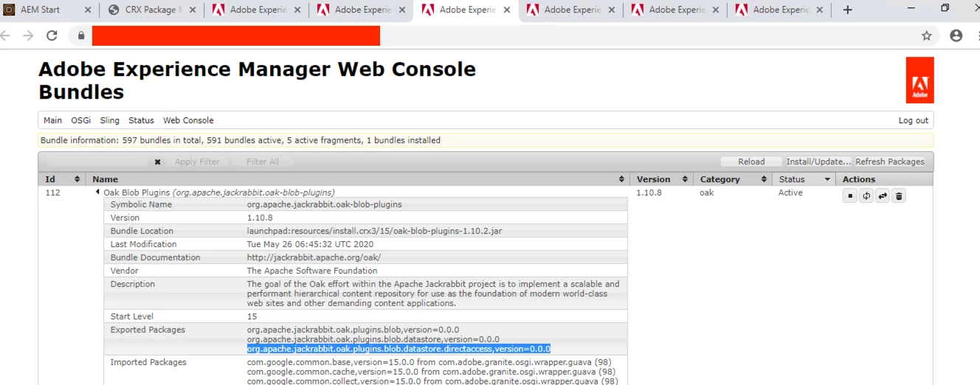Sort bundles by Id column
The height and width of the screenshot is (385, 980).
point(77,179)
